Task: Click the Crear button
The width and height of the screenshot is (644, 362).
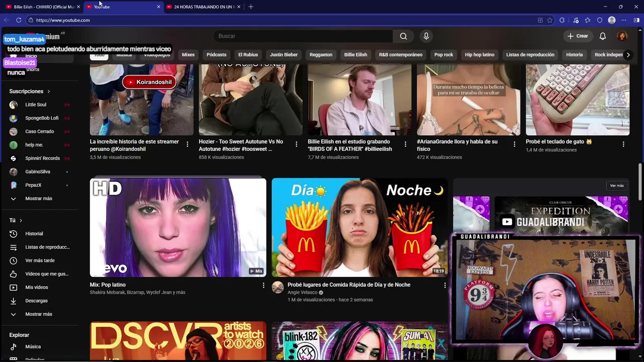Action: point(577,36)
